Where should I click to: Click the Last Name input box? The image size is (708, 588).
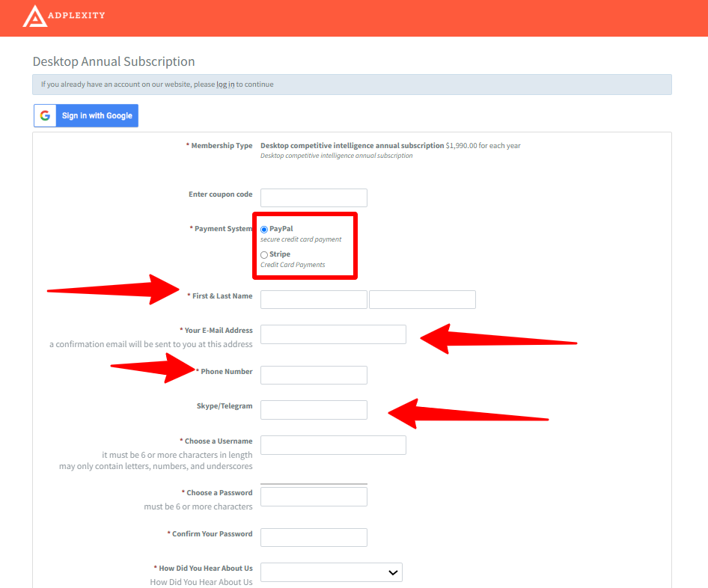pyautogui.click(x=422, y=299)
